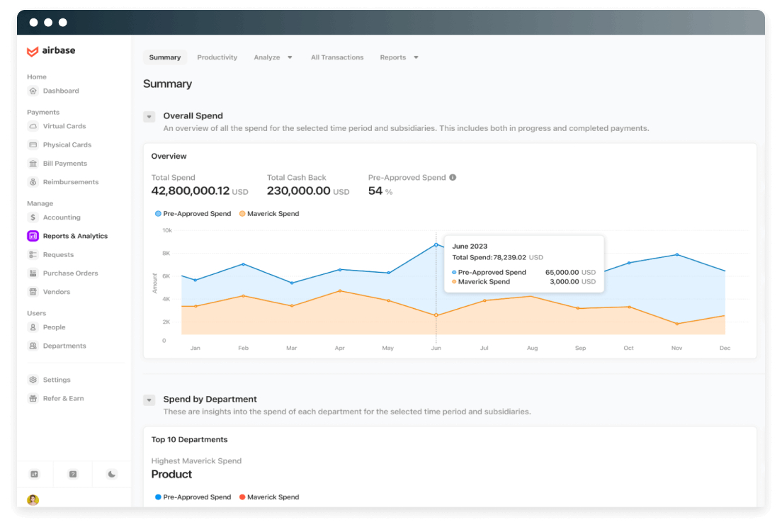Screen dimensions: 782x532
Task: Toggle Pre-Approved Spend series in Overview legend
Action: point(193,214)
